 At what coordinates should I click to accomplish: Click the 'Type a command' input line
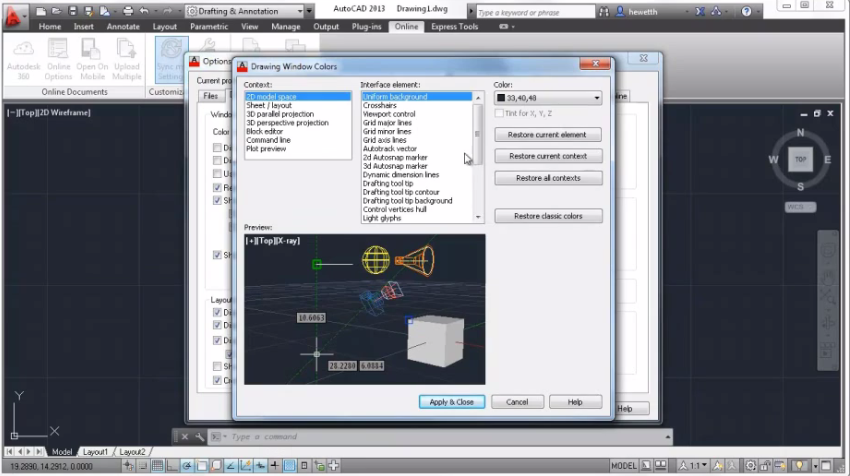(x=445, y=437)
